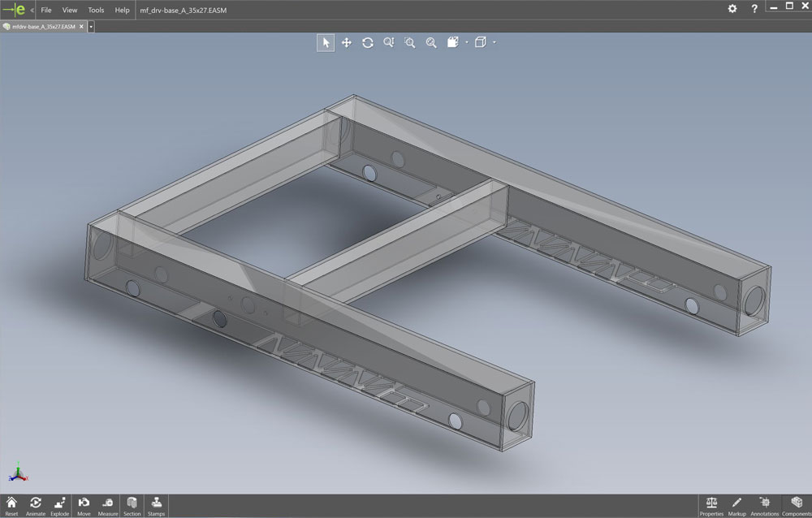This screenshot has height=518, width=812.
Task: Expand the display style dropdown arrow
Action: [467, 42]
